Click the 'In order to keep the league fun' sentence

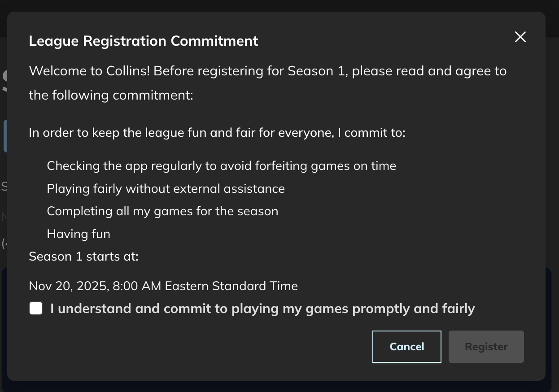(x=217, y=133)
